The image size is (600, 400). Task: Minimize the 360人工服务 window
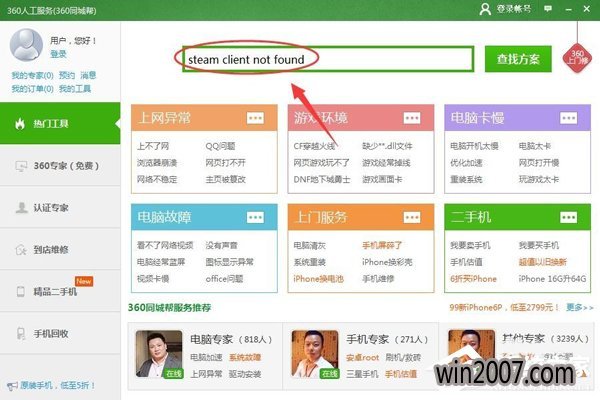pos(569,9)
